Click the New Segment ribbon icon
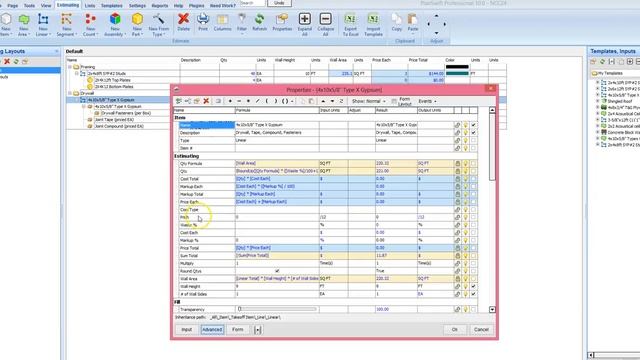 pos(67,19)
